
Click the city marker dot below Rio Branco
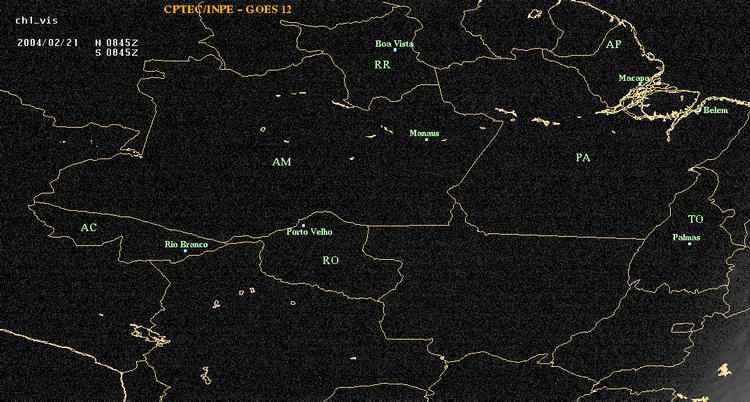(186, 251)
